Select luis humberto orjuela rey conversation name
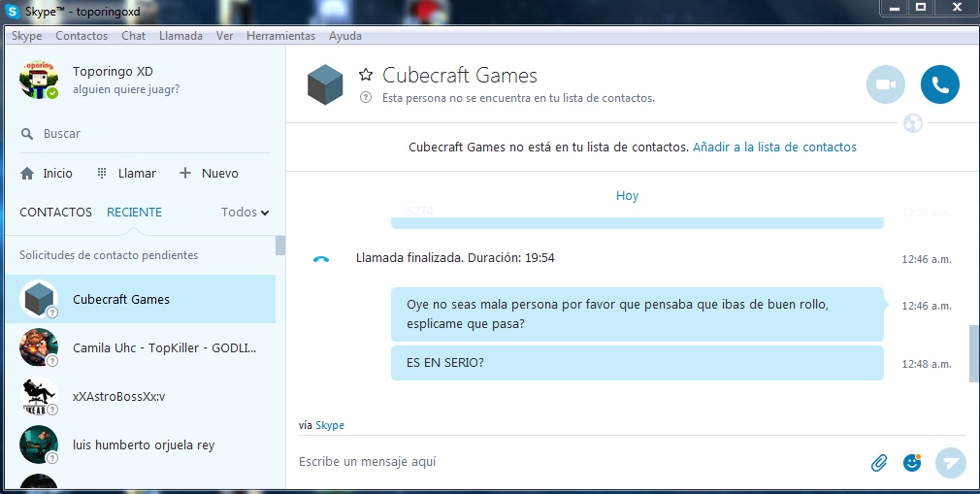Image resolution: width=980 pixels, height=494 pixels. (144, 445)
